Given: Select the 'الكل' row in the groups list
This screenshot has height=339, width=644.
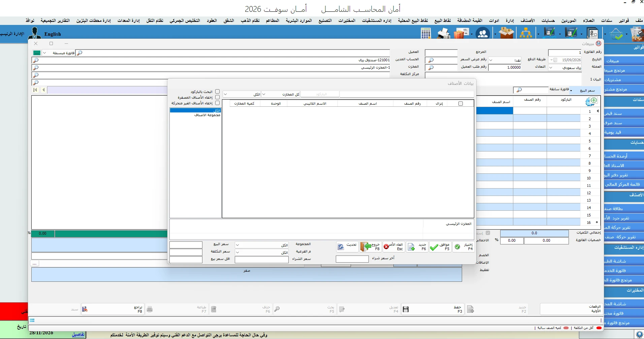Looking at the screenshot, I should (x=195, y=110).
